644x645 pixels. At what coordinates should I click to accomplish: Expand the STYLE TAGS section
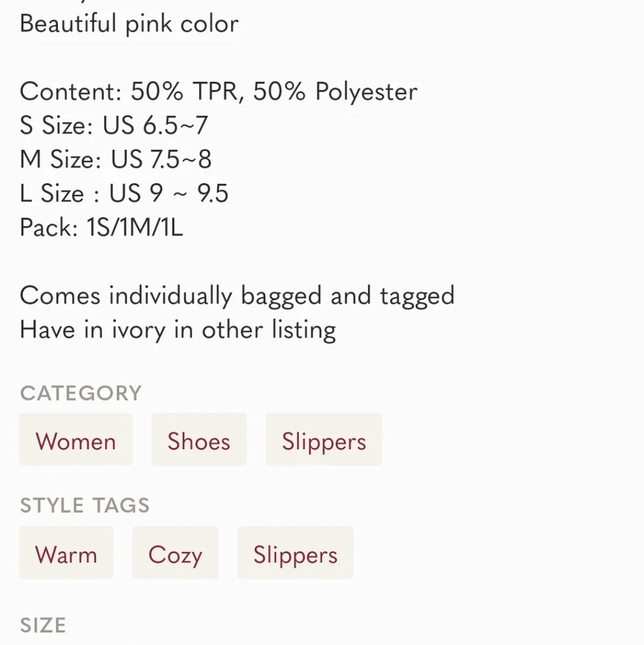click(x=85, y=506)
